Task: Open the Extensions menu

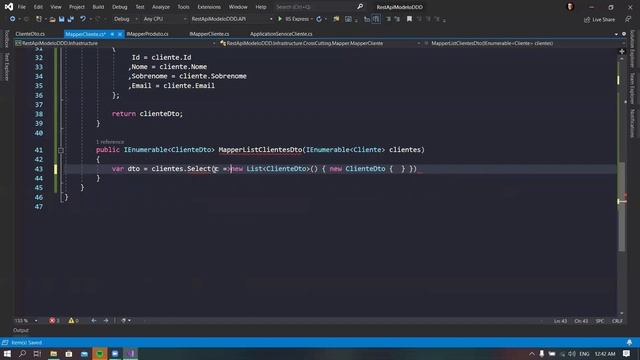Action: coord(209,7)
